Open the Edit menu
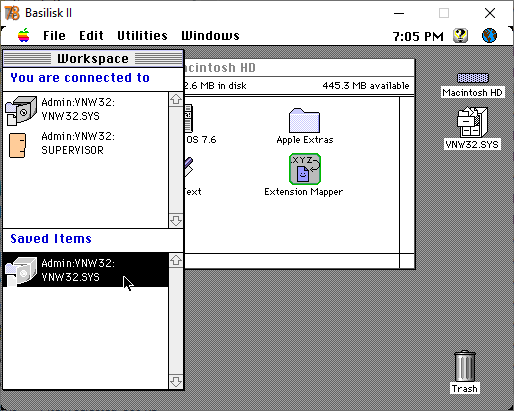 91,36
